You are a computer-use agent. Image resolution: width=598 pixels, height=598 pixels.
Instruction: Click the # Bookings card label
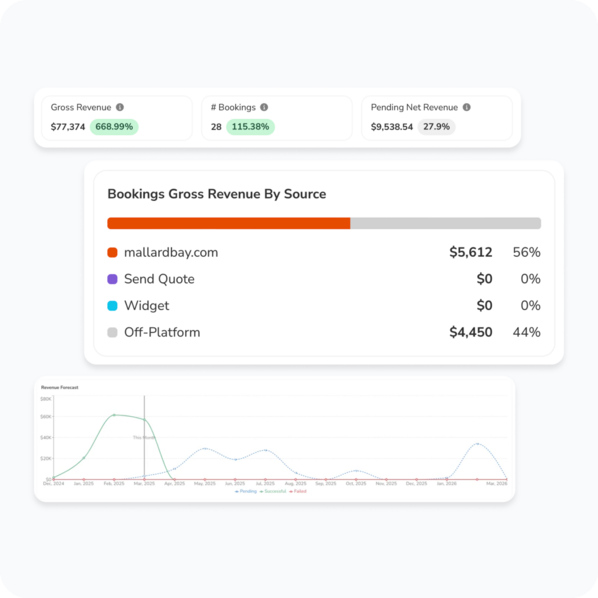pos(233,107)
